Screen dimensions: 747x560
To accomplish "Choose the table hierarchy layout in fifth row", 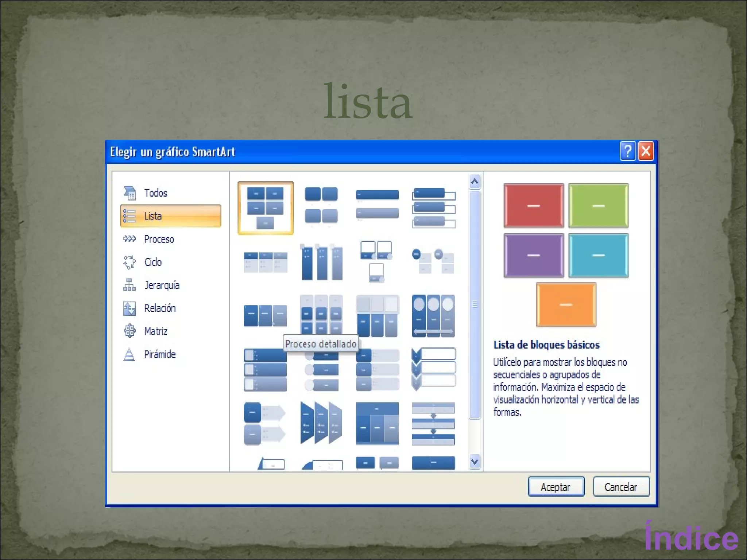I will pos(377,424).
